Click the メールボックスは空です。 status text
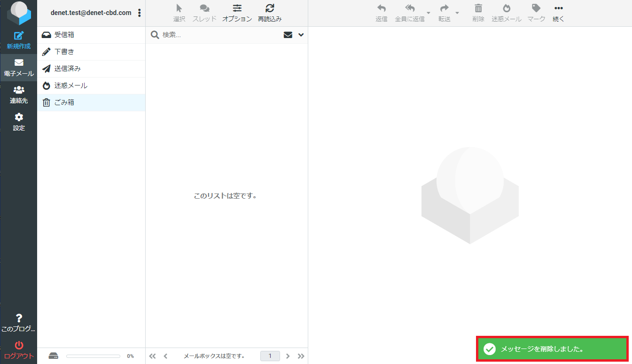This screenshot has height=364, width=632. coord(214,356)
